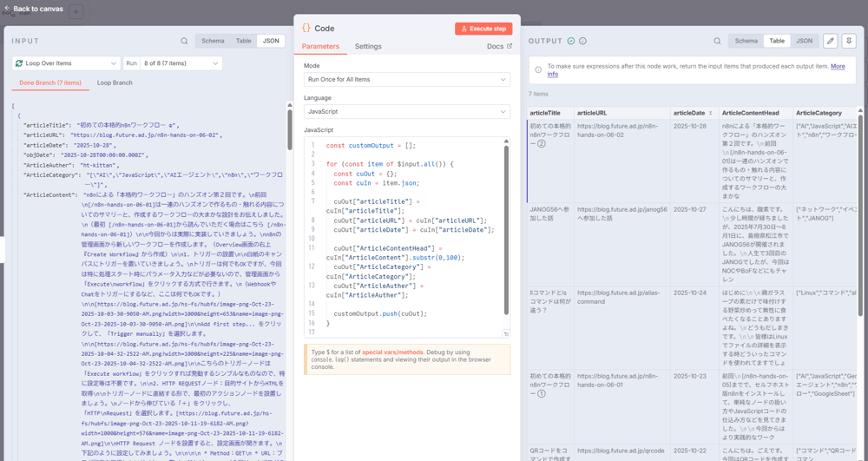The width and height of the screenshot is (868, 461).
Task: Click the expand icon at the code editor corner
Action: tap(506, 333)
